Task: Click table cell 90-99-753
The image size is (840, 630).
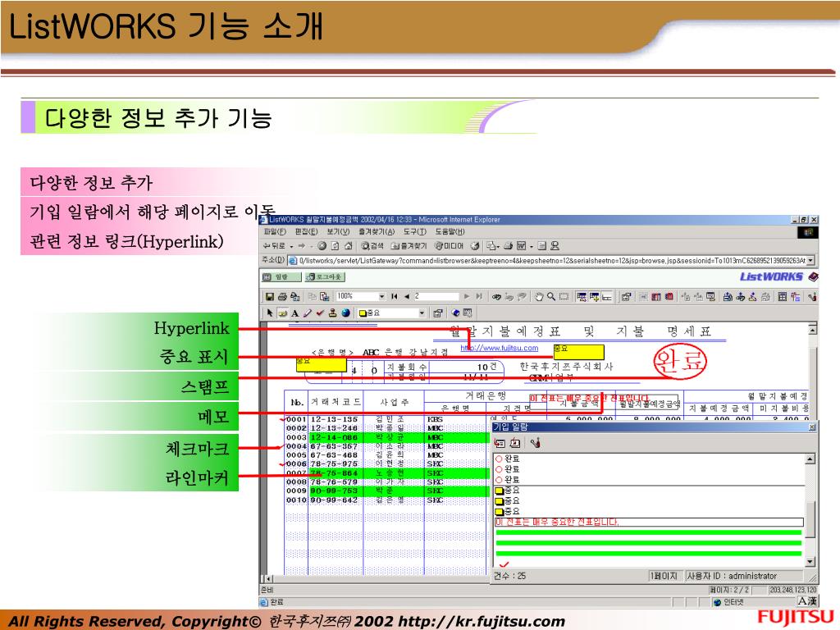Action: pyautogui.click(x=335, y=491)
